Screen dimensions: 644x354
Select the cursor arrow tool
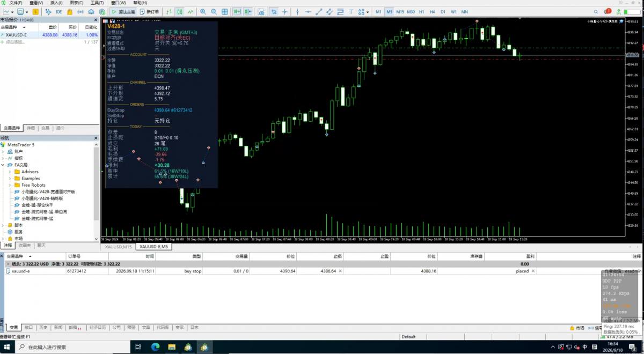(274, 11)
